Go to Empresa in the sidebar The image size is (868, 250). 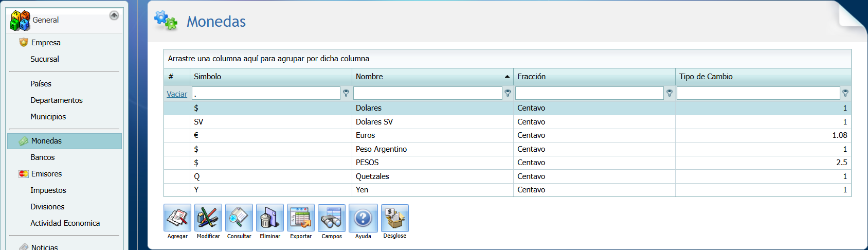[46, 43]
